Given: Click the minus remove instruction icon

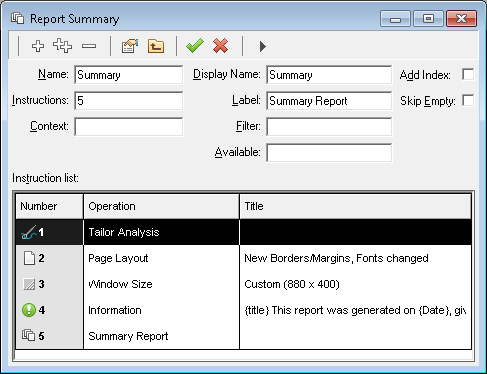Looking at the screenshot, I should tap(89, 46).
